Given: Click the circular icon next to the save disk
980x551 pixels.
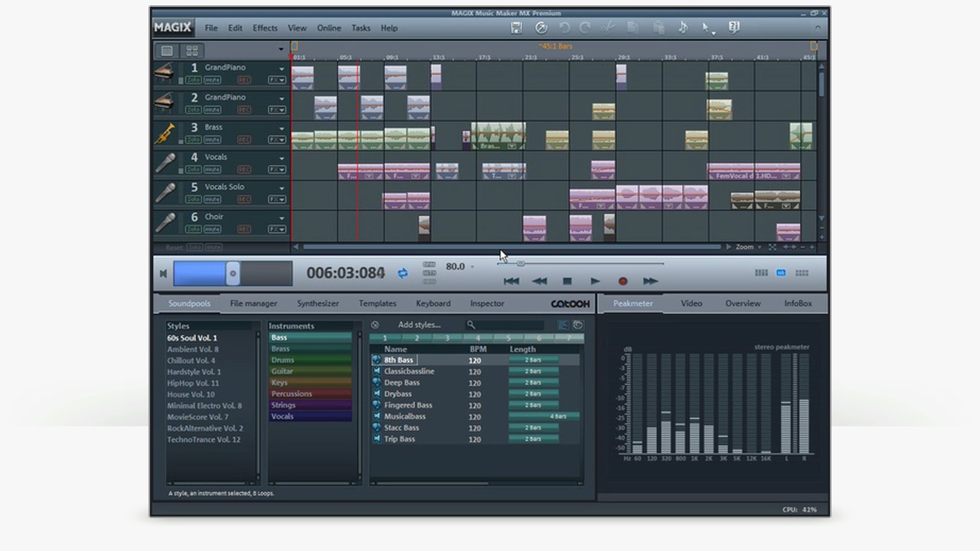Looking at the screenshot, I should tap(541, 28).
